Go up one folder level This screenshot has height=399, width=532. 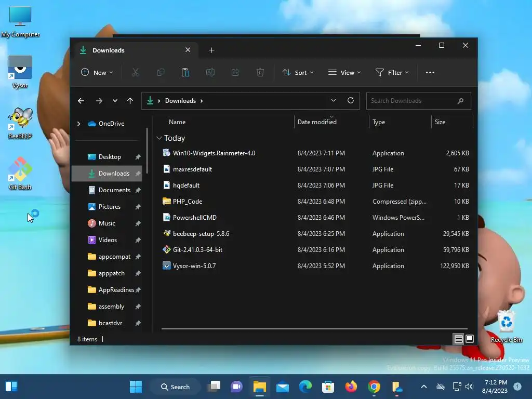tap(130, 101)
